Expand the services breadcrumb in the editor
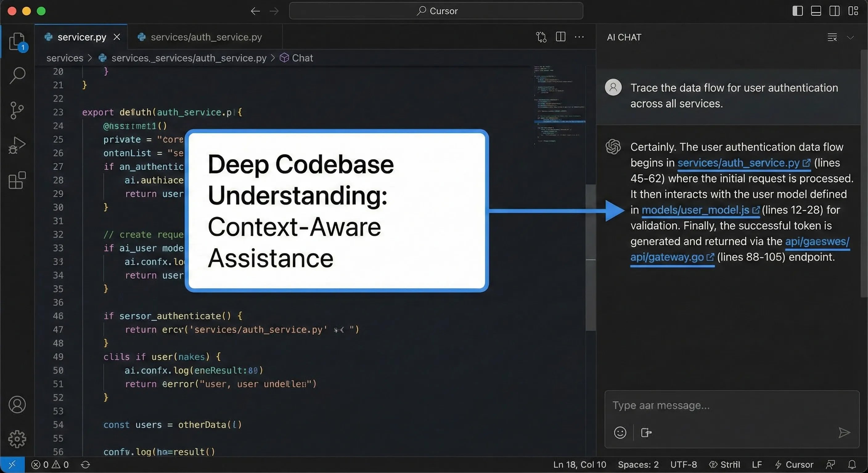The height and width of the screenshot is (473, 868). [x=65, y=58]
